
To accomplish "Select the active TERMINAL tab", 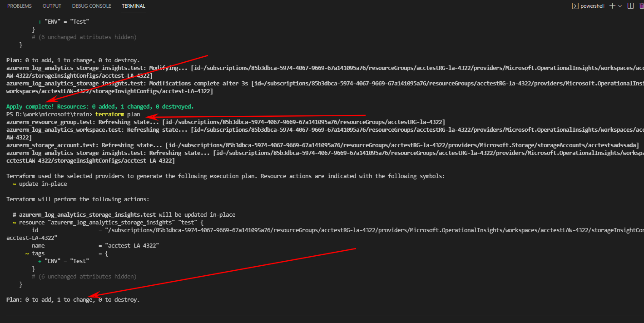I will (133, 5).
